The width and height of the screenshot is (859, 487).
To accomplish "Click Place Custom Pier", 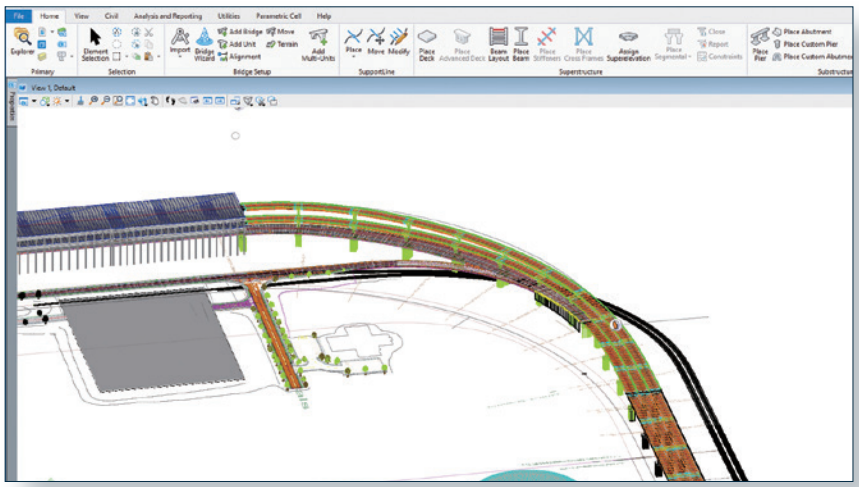I will tap(805, 44).
